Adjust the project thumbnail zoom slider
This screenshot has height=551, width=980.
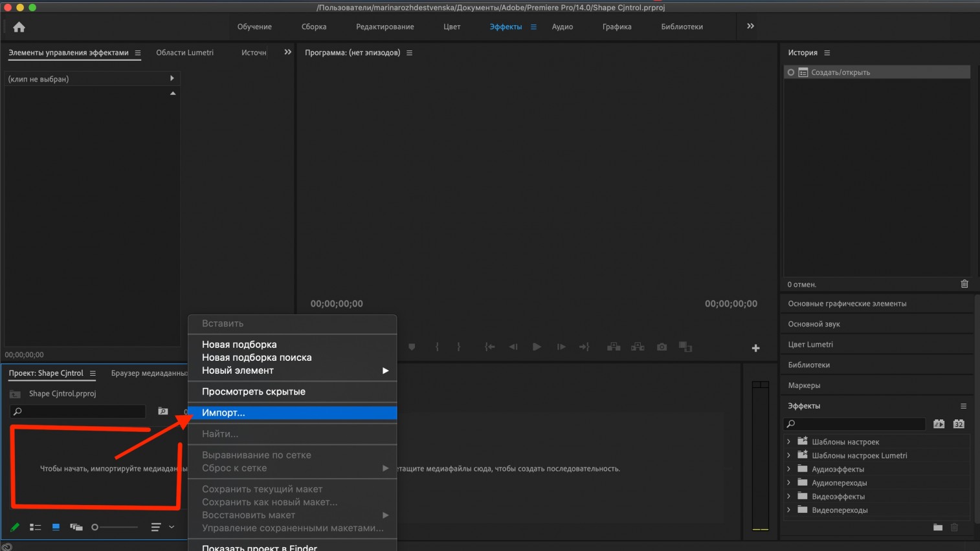tap(115, 527)
